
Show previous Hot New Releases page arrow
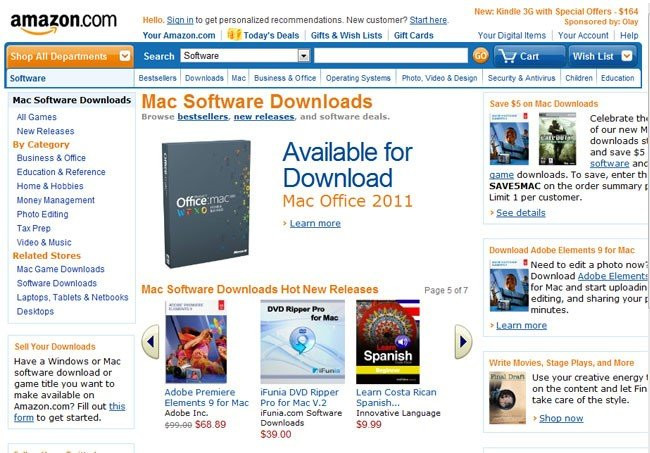[x=150, y=342]
